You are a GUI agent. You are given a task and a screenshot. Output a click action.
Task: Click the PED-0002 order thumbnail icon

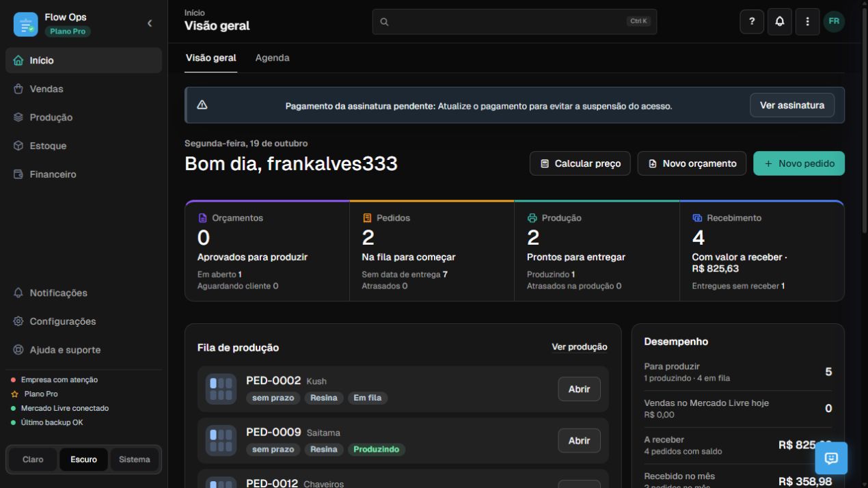(221, 389)
